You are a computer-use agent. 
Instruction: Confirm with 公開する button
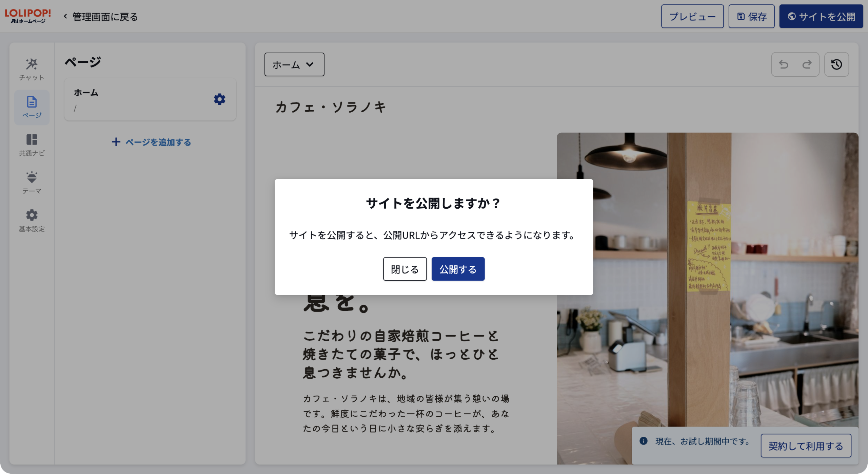pyautogui.click(x=458, y=269)
